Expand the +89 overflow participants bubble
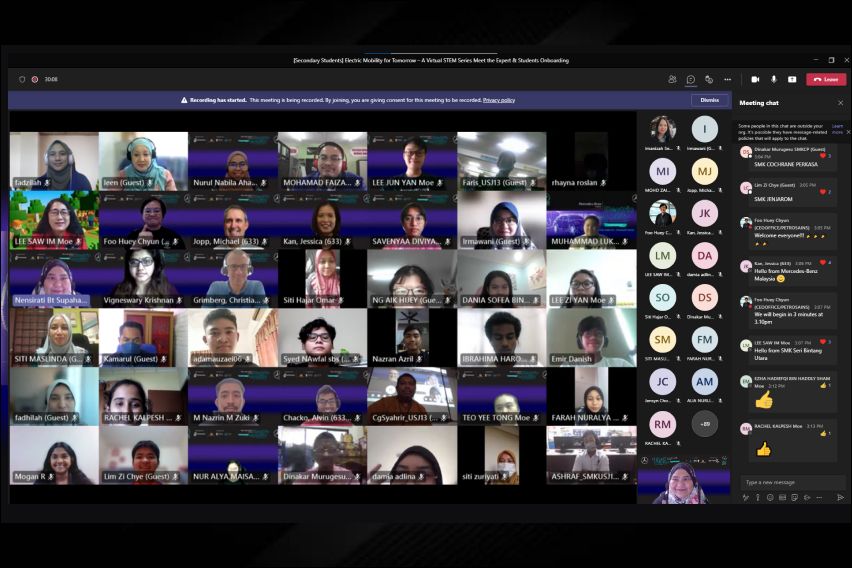 click(x=704, y=424)
